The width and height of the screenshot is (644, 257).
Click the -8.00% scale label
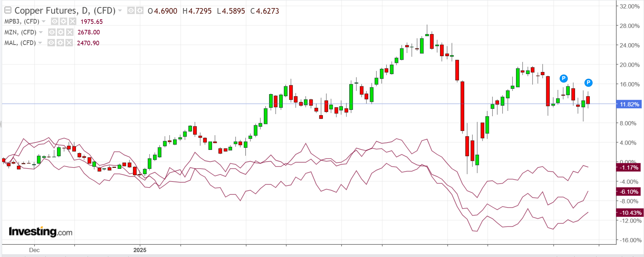[x=629, y=201]
